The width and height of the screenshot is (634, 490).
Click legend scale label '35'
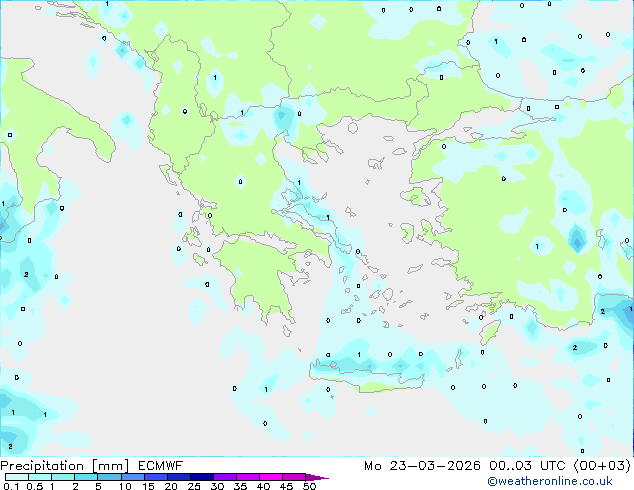coord(240,486)
